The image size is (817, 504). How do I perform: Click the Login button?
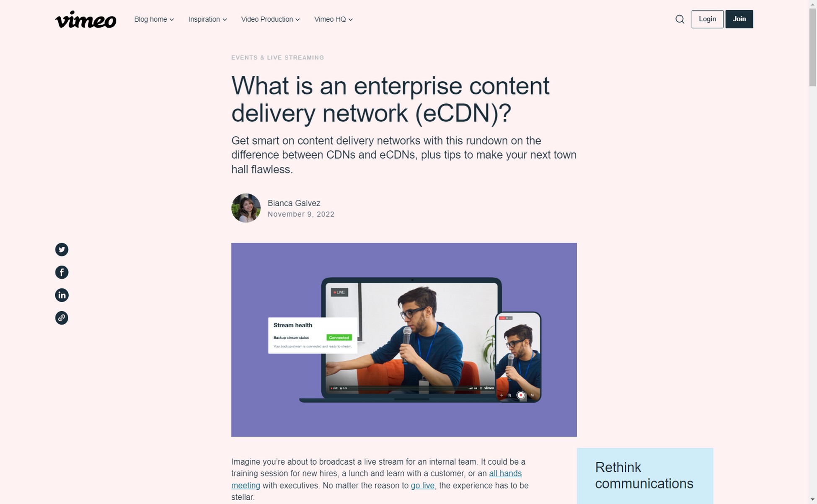pyautogui.click(x=707, y=18)
